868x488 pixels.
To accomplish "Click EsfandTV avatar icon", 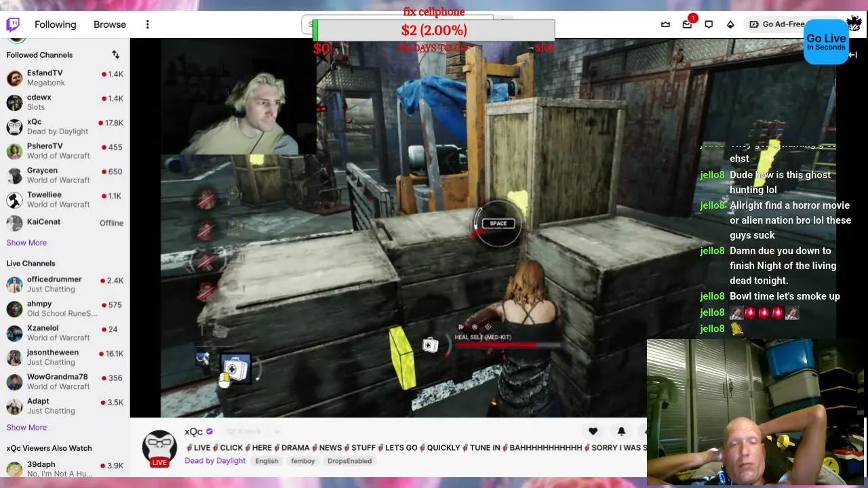I will [x=14, y=78].
